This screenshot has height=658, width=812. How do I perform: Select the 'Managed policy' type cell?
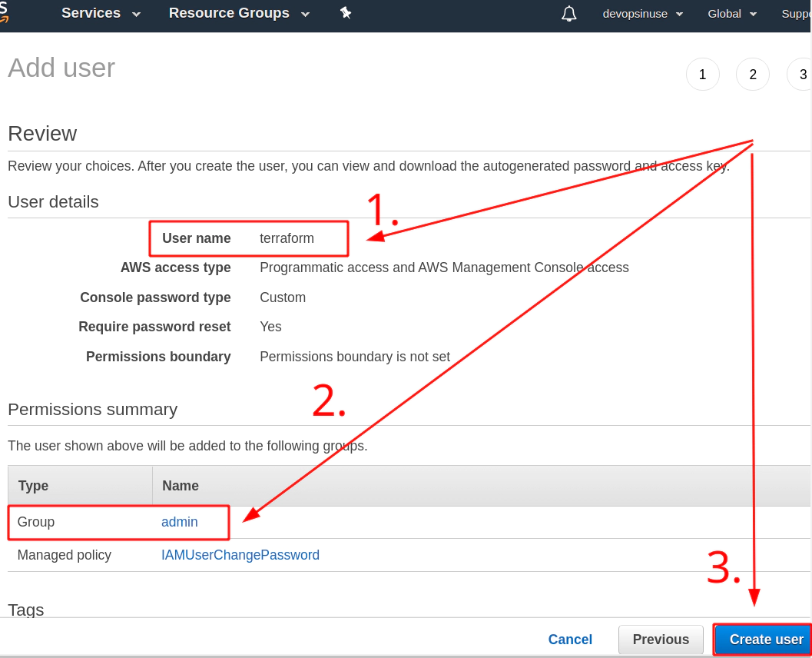(x=65, y=555)
